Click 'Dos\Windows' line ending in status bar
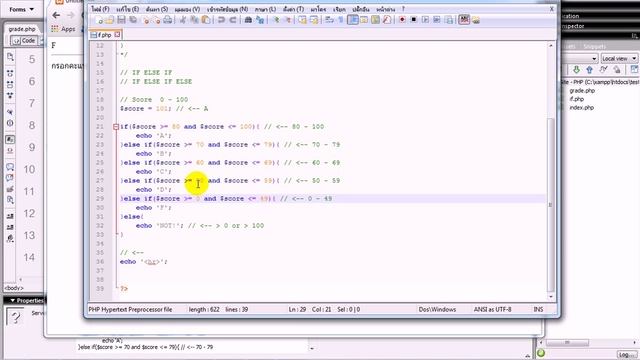 [437, 309]
